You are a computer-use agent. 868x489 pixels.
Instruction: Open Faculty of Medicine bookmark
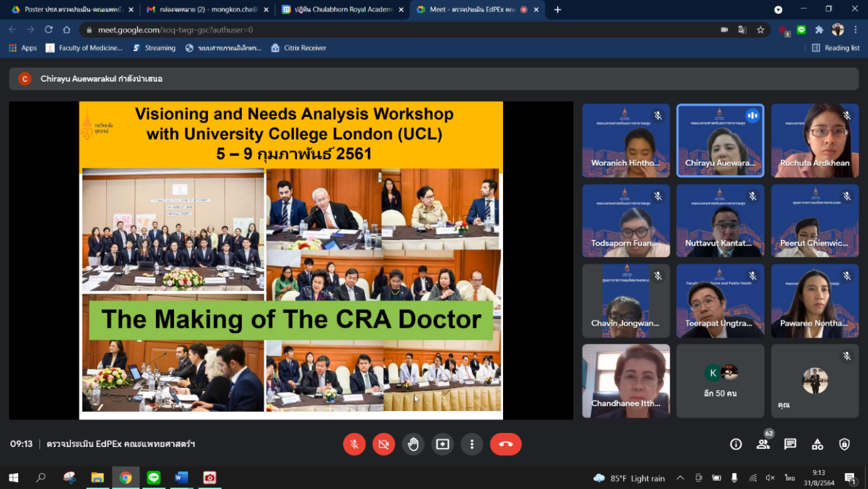pyautogui.click(x=84, y=48)
